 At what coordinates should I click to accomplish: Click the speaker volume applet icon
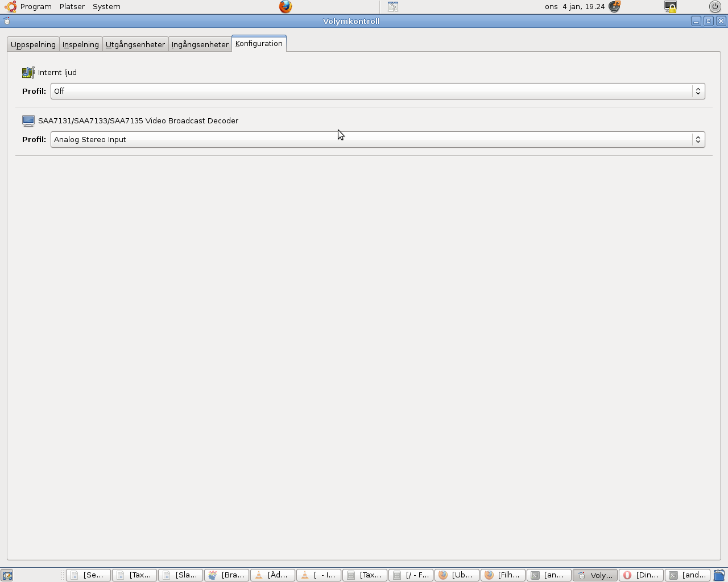tap(614, 7)
